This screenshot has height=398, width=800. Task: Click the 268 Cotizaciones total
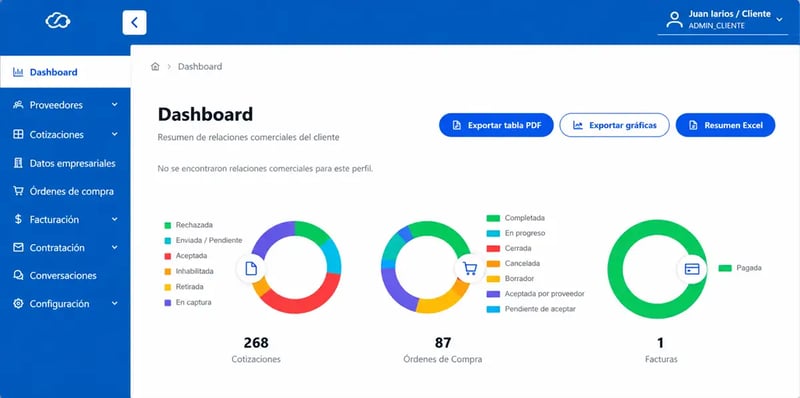(256, 342)
